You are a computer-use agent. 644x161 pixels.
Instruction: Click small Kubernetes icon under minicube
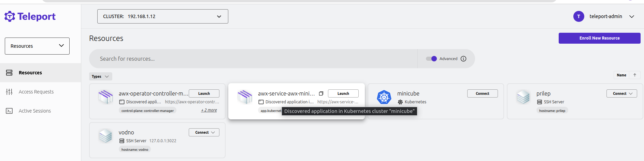point(400,102)
